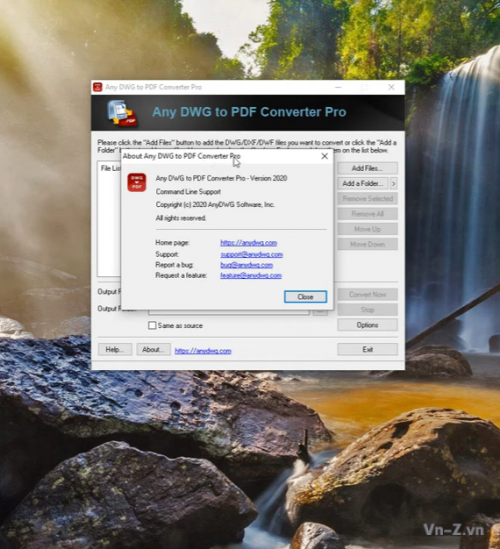Viewport: 500px width, 549px height.
Task: Open the https://anydwg.com home page link in About dialog
Action: (x=248, y=243)
